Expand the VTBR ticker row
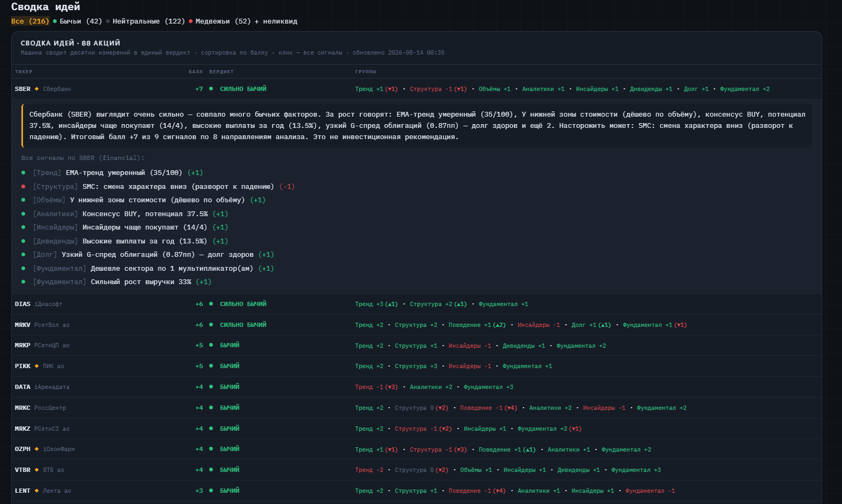Image resolution: width=842 pixels, height=504 pixels. coord(417,470)
